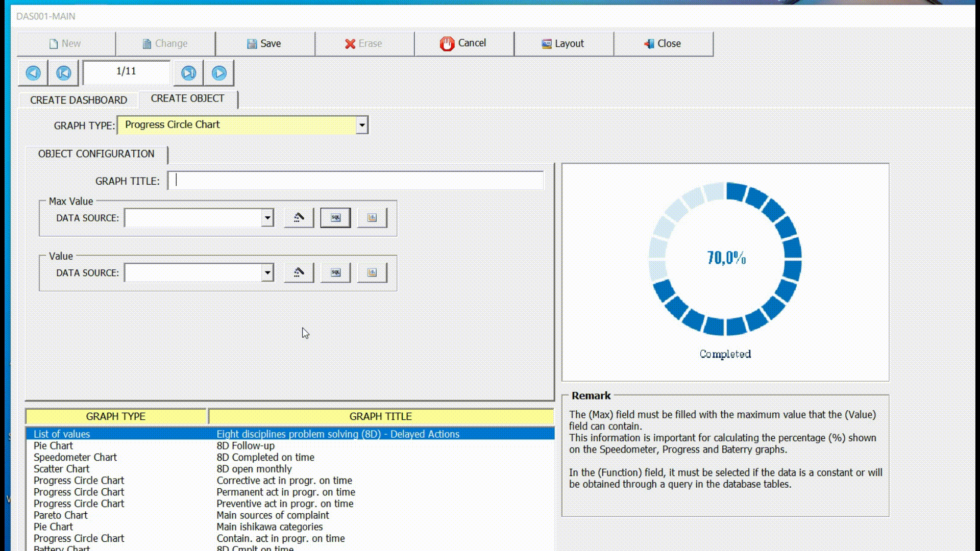Viewport: 980px width, 551px height.
Task: Click the SQL query icon for Max Value
Action: click(335, 217)
